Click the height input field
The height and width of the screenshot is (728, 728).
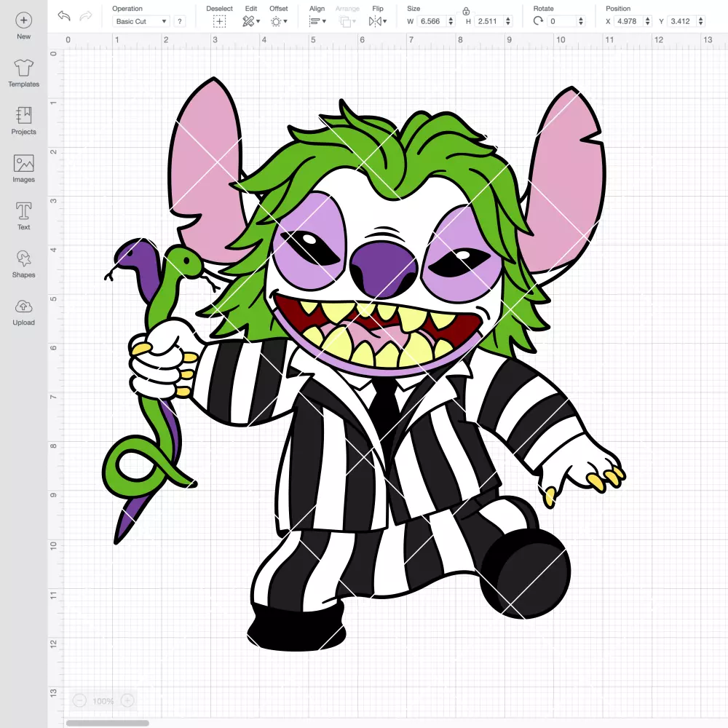coord(489,21)
